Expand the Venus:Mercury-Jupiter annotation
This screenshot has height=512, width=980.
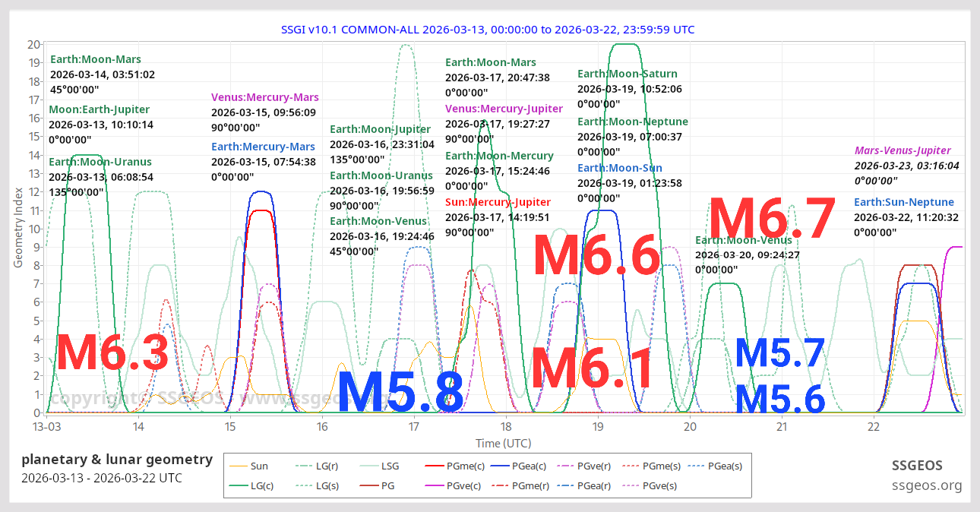coord(504,109)
